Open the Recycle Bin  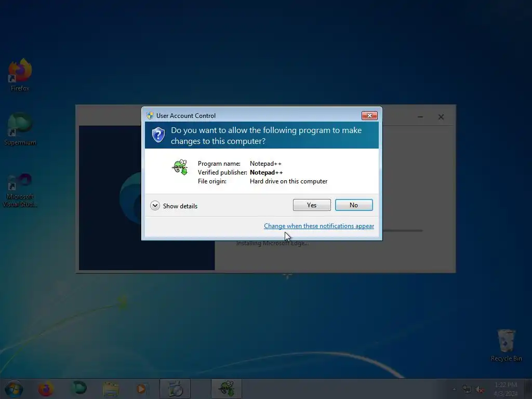(x=506, y=345)
